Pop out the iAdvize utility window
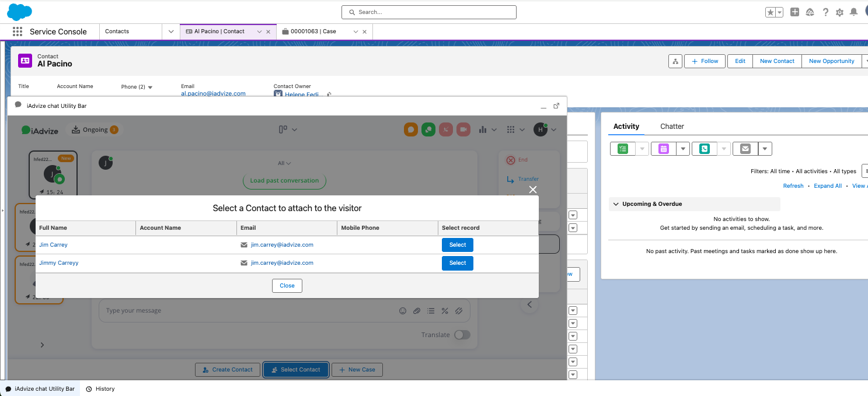The image size is (868, 396). click(x=556, y=106)
